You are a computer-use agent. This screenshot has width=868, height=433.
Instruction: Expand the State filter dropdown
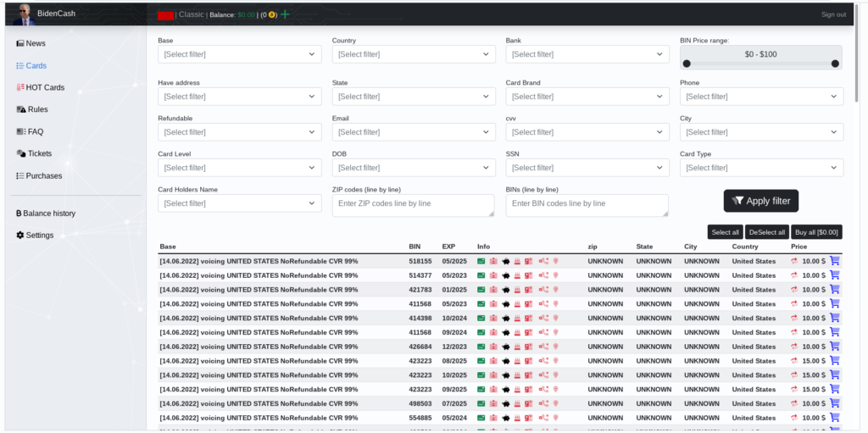point(414,97)
